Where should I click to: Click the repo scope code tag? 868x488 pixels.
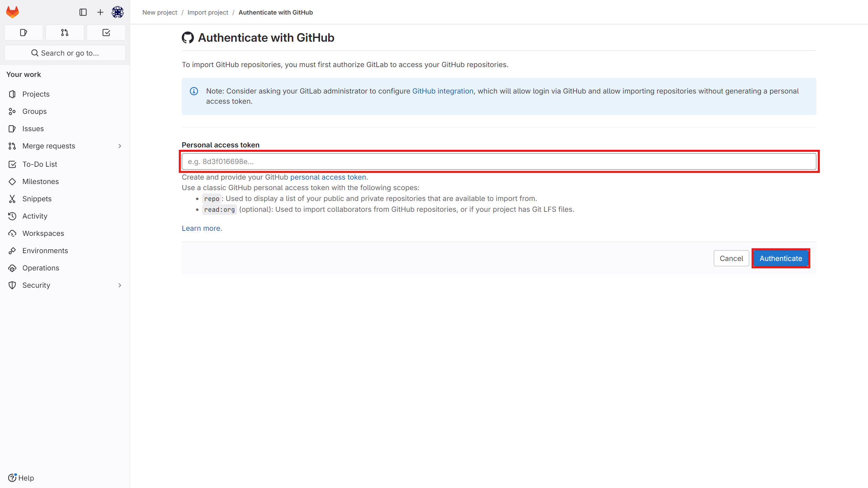pos(212,199)
